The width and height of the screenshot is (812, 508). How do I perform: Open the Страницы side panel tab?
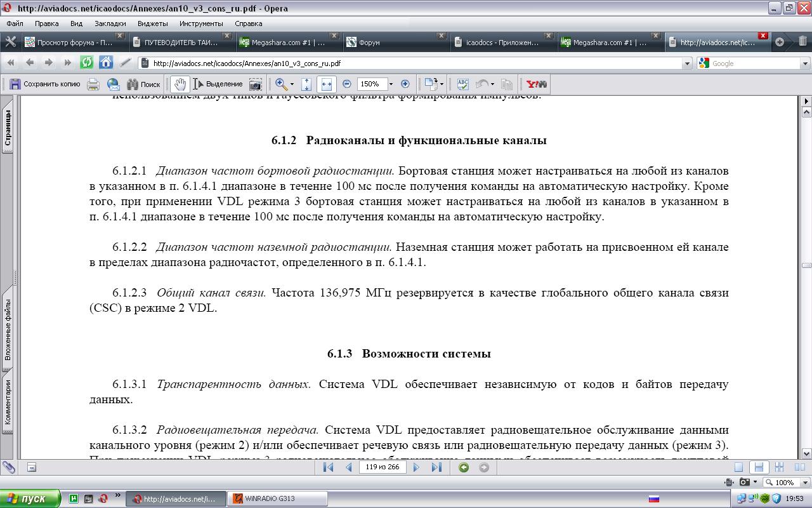coord(8,128)
